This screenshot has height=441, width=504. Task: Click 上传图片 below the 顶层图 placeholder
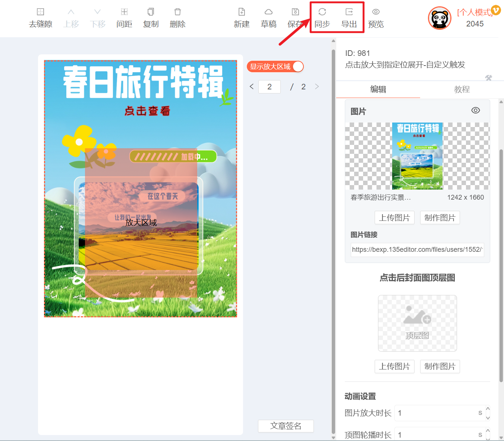pyautogui.click(x=394, y=367)
